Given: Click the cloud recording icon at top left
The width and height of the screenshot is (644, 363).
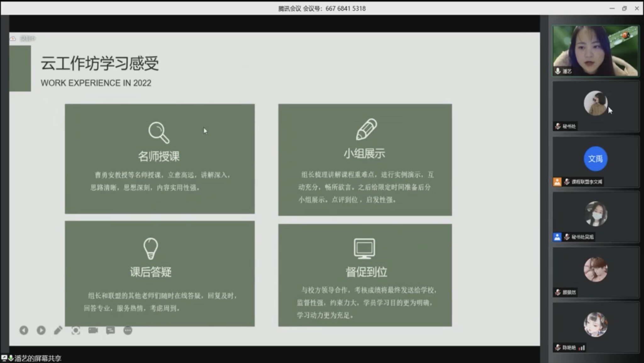Looking at the screenshot, I should click(13, 38).
